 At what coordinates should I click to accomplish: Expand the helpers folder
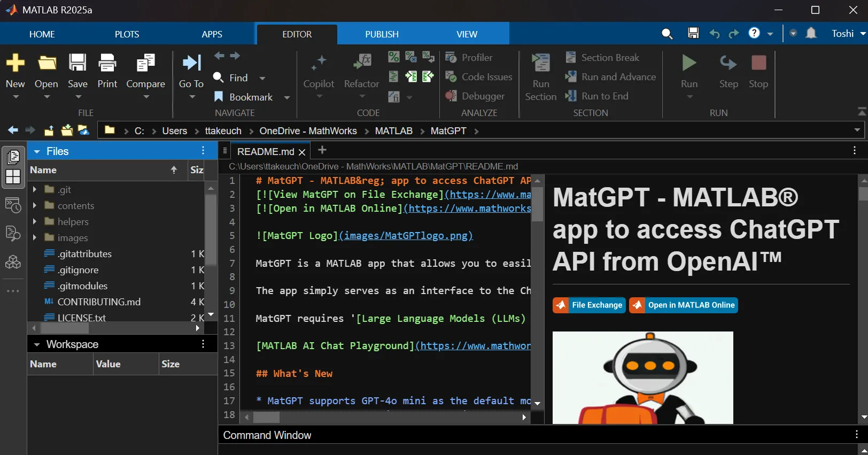pos(35,222)
